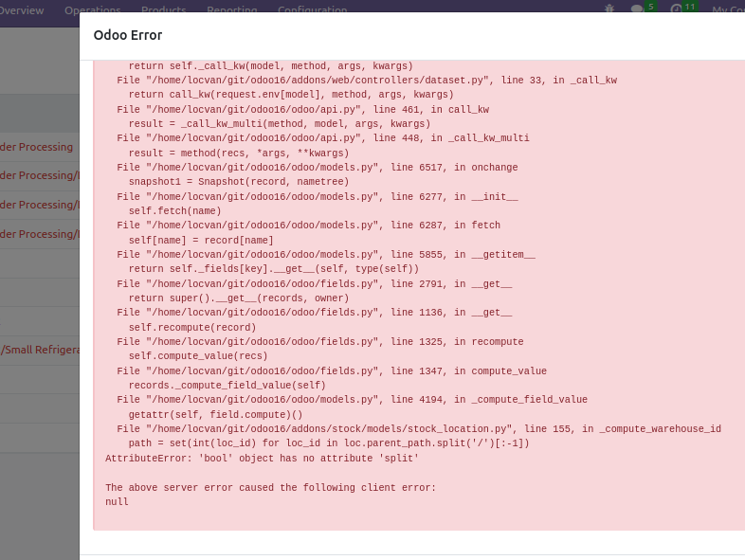This screenshot has width=745, height=560.
Task: Click the 'return call_kw(request.env[model]' line
Action: click(291, 95)
